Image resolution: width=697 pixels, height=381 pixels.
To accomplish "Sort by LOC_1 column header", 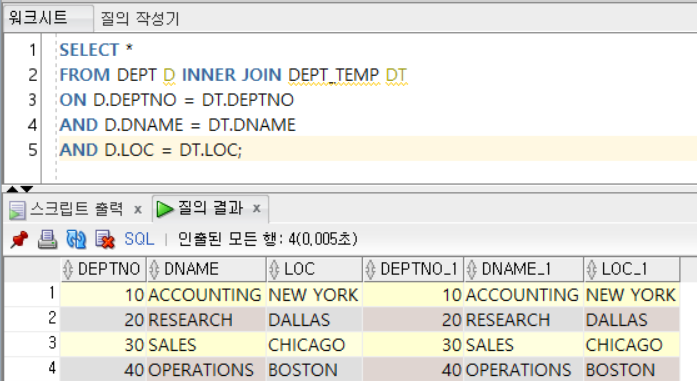I will click(x=632, y=269).
